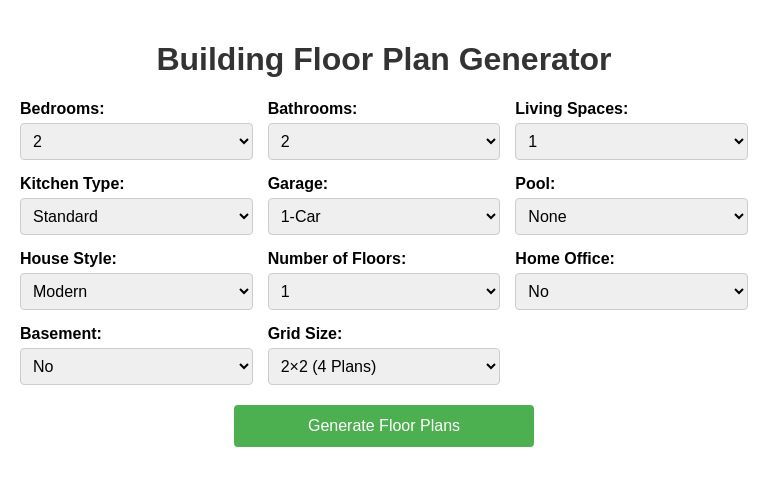
Task: Click the Building Floor Plan Generator heading
Action: click(x=383, y=60)
